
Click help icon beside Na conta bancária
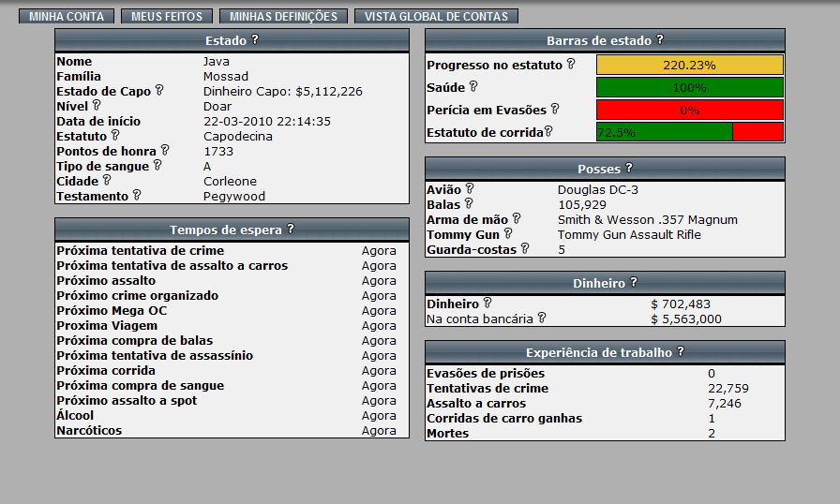tap(541, 319)
